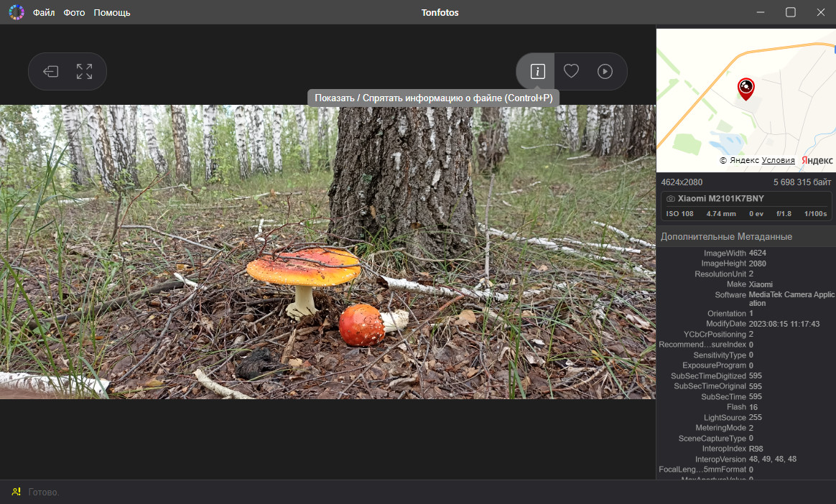Select the SceneCaptureType row
Viewport: 836px width, 504px height.
pos(746,438)
